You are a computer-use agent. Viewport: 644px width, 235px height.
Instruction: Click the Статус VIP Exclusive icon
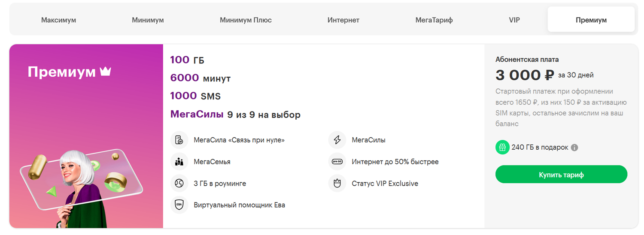coord(337,184)
